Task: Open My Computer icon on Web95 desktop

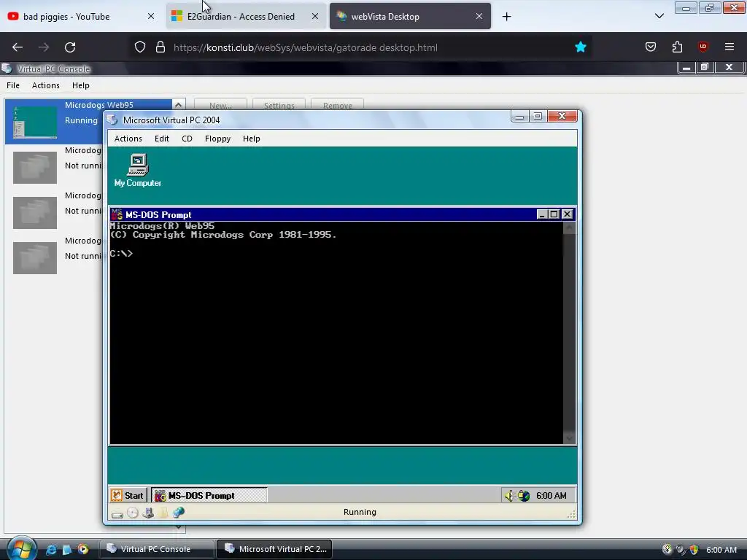Action: pyautogui.click(x=138, y=170)
